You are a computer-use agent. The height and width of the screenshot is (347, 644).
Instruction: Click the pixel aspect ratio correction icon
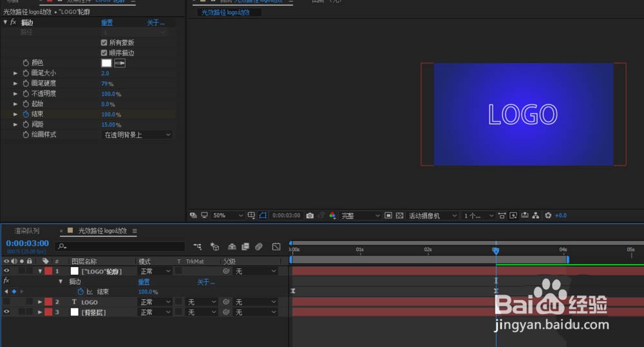tap(502, 215)
